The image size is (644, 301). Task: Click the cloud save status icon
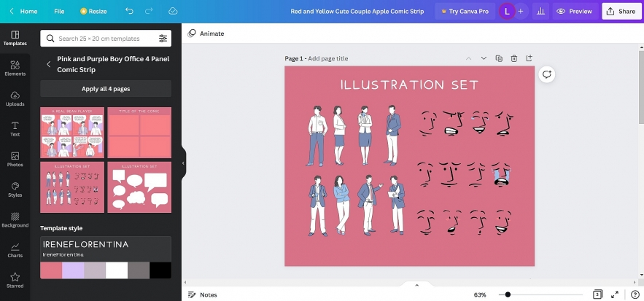point(173,12)
